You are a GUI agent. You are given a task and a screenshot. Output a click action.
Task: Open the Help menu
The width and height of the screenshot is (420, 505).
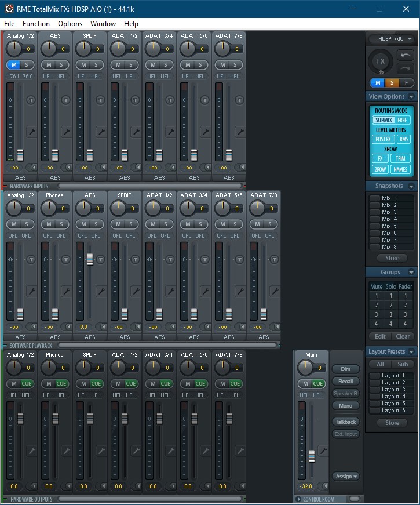pyautogui.click(x=131, y=24)
